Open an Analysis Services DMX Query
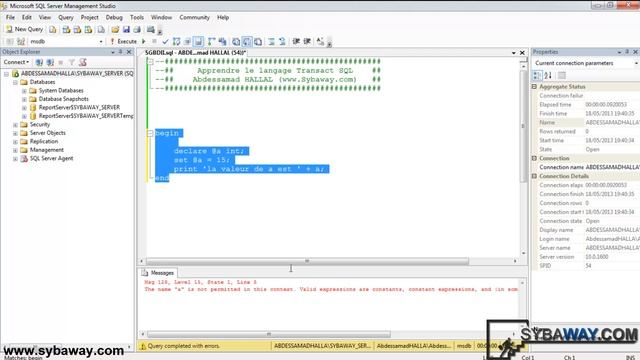Viewport: 640px width, 360px height. pyautogui.click(x=77, y=29)
